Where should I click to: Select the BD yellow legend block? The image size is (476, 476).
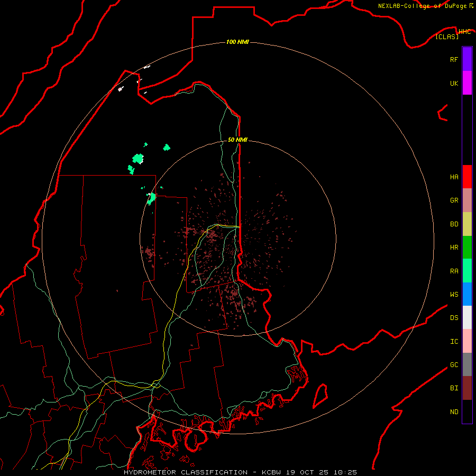click(x=467, y=224)
